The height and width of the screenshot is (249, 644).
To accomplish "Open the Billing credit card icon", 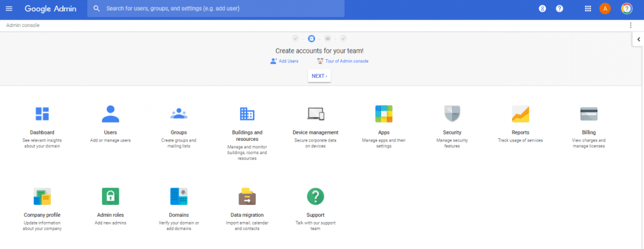I will click(589, 114).
